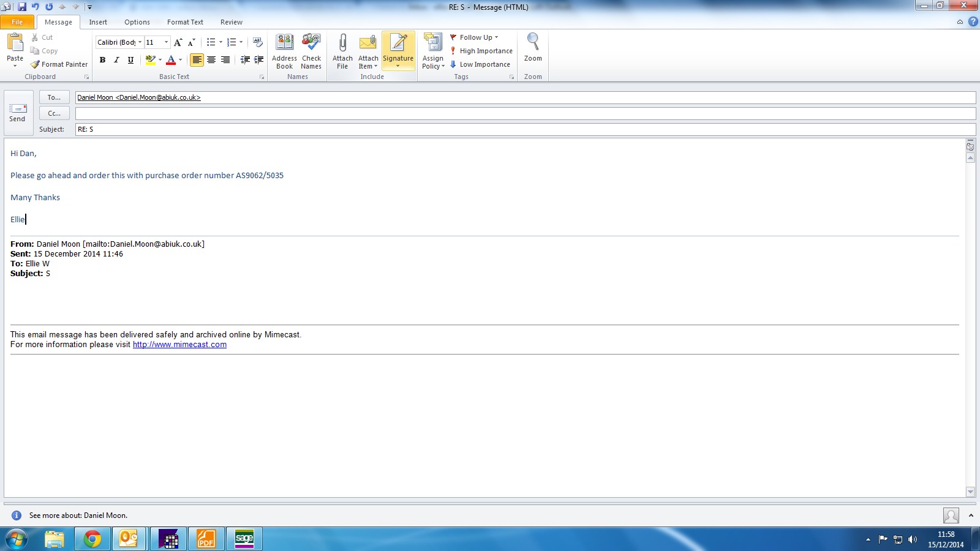Minimize the ribbon with the caret icon

pos(960,22)
